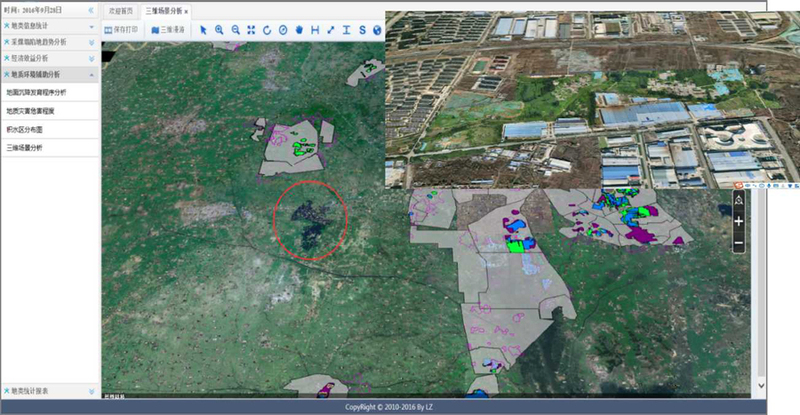Select the hand pan tool

298,30
